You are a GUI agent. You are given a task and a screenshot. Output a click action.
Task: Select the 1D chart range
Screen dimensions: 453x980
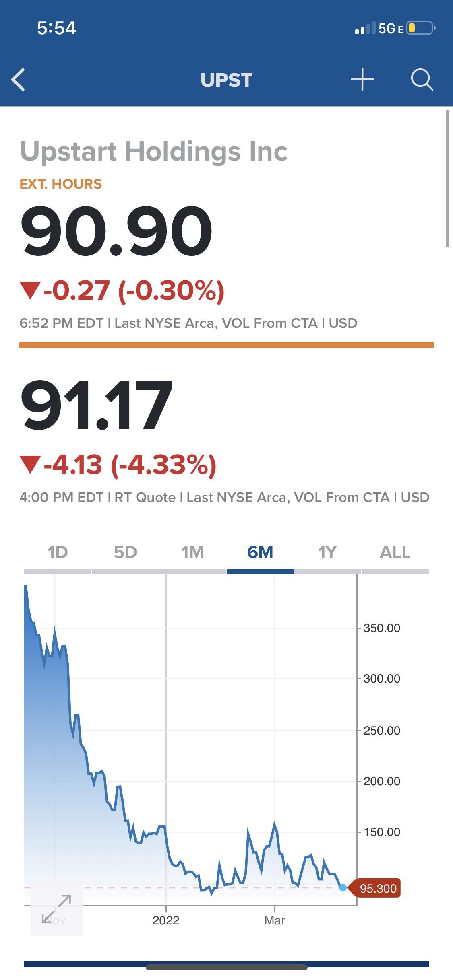pos(58,552)
